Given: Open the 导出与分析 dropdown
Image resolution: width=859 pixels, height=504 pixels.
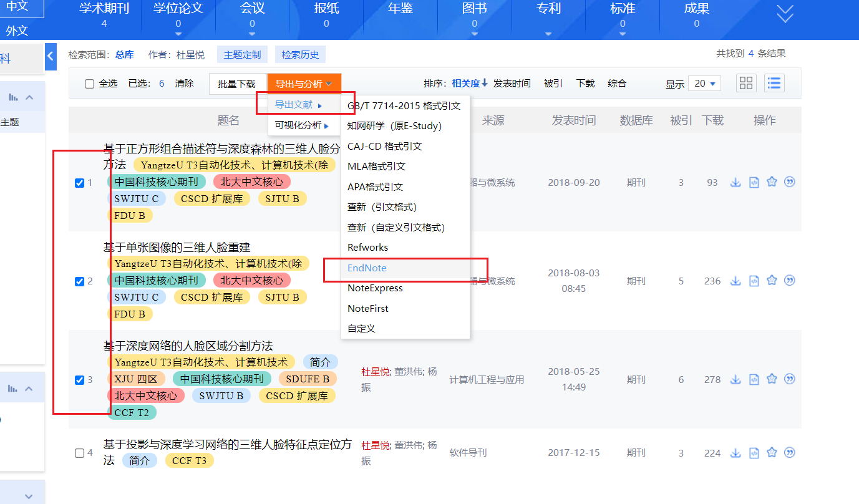Looking at the screenshot, I should [x=304, y=84].
